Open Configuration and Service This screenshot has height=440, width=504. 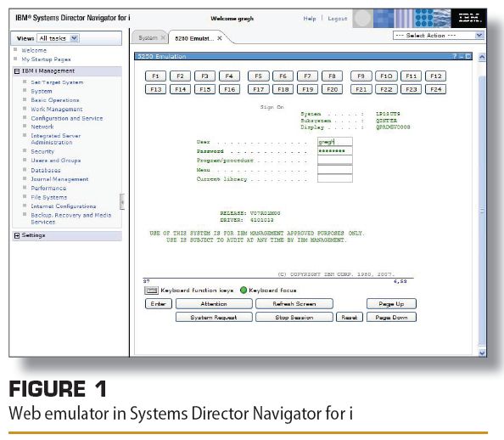click(x=67, y=118)
